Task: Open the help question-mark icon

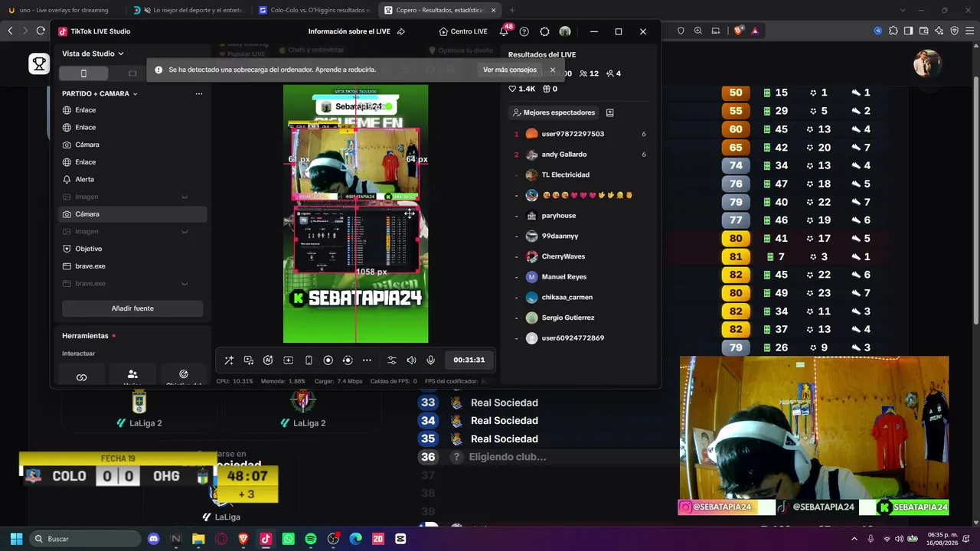Action: click(x=524, y=31)
